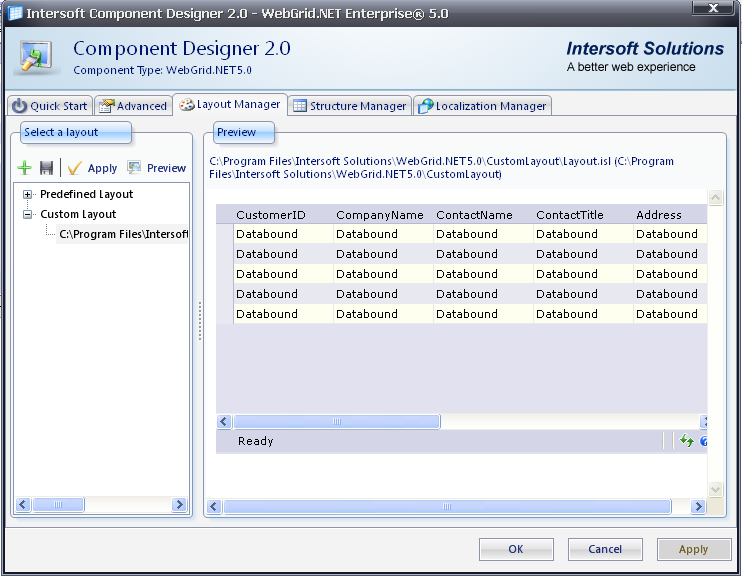742x577 pixels.
Task: Close the Component Designer window
Action: [713, 8]
